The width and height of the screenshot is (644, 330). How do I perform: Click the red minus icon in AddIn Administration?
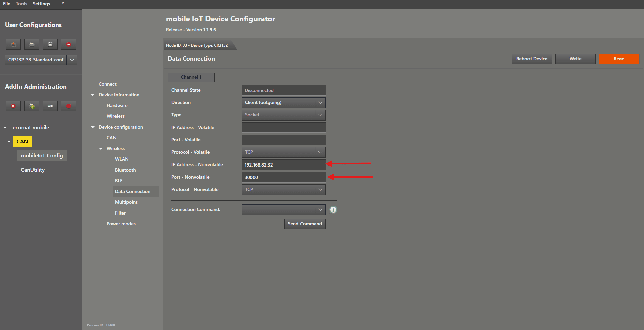[x=68, y=106]
